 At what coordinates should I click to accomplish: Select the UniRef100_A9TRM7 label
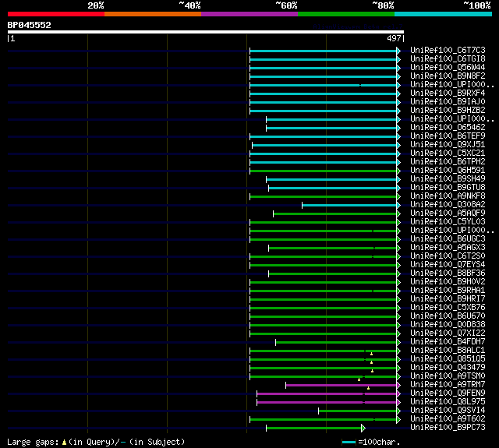point(448,385)
